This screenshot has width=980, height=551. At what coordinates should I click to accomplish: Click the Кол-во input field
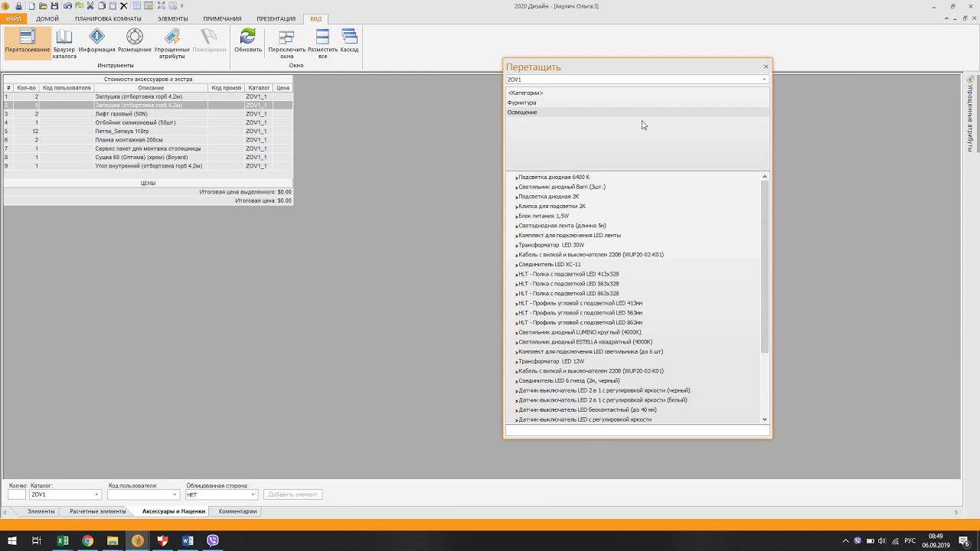coord(17,494)
